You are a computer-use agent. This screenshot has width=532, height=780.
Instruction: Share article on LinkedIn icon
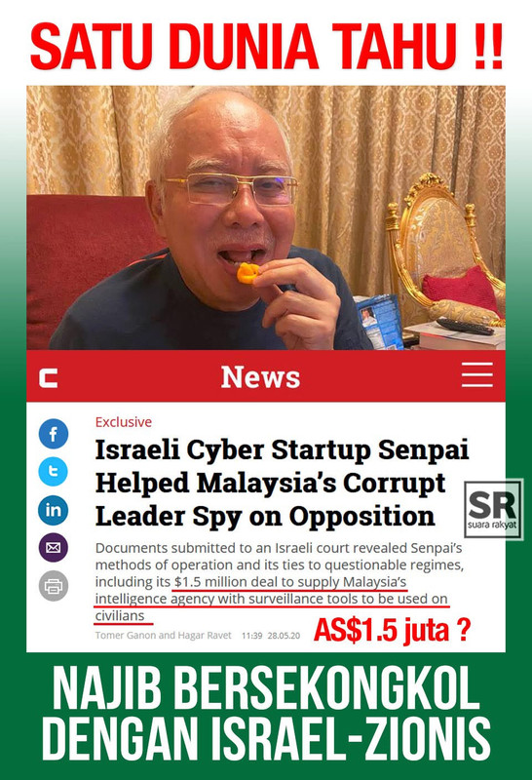[54, 510]
